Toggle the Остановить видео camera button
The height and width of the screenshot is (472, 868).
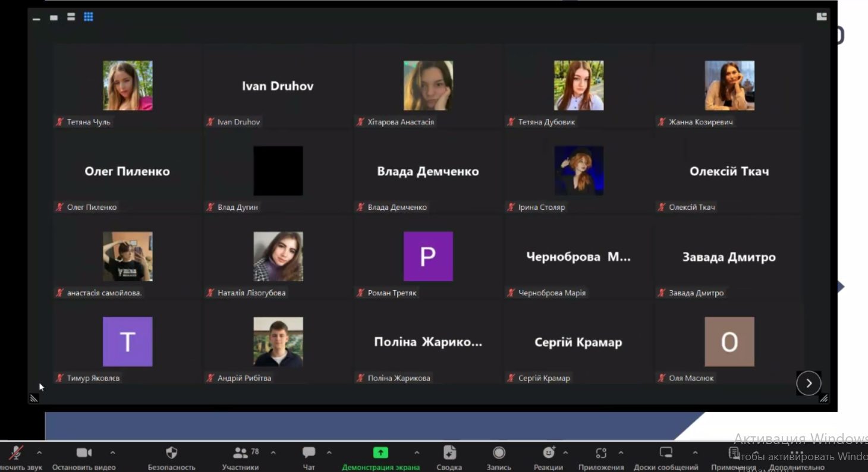(x=84, y=453)
